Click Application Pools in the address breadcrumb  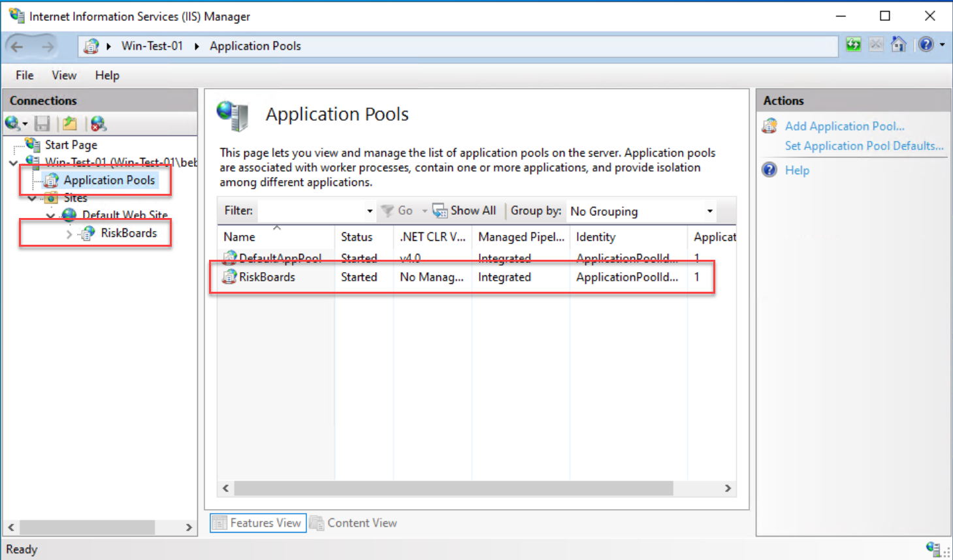pos(255,46)
